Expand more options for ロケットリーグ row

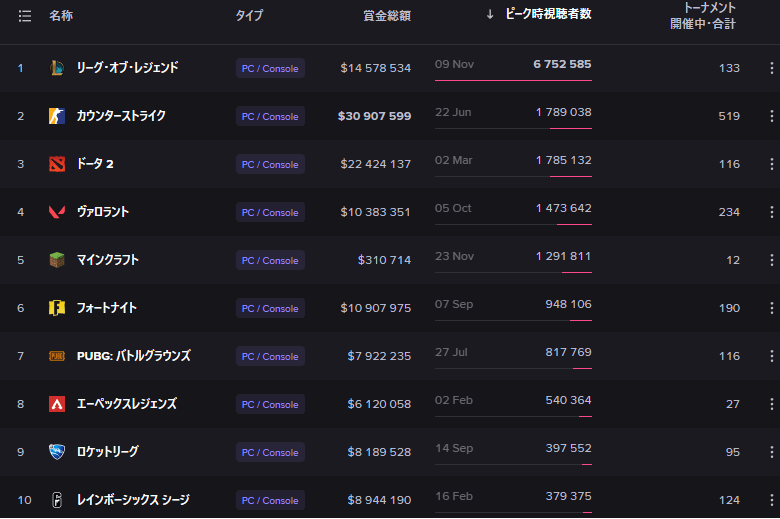(x=771, y=452)
